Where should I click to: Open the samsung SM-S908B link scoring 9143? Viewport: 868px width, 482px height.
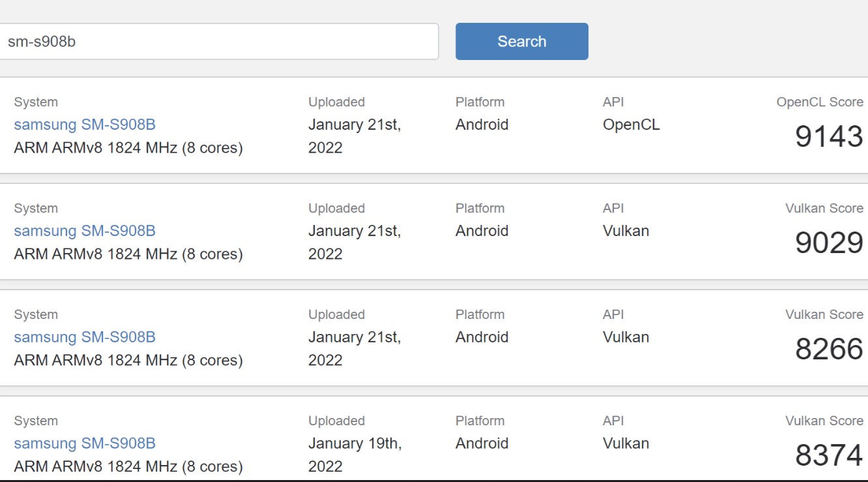point(85,125)
